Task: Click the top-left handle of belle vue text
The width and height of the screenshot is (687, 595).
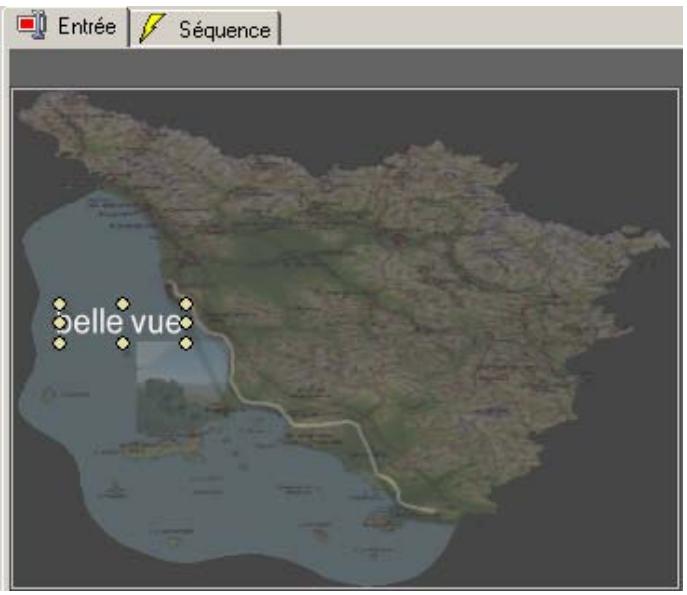Action: pyautogui.click(x=60, y=304)
